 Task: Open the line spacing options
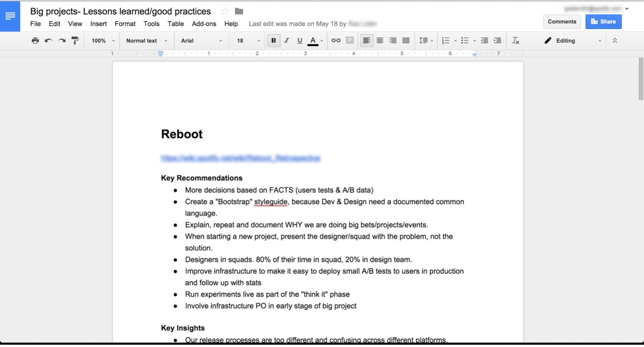click(426, 41)
